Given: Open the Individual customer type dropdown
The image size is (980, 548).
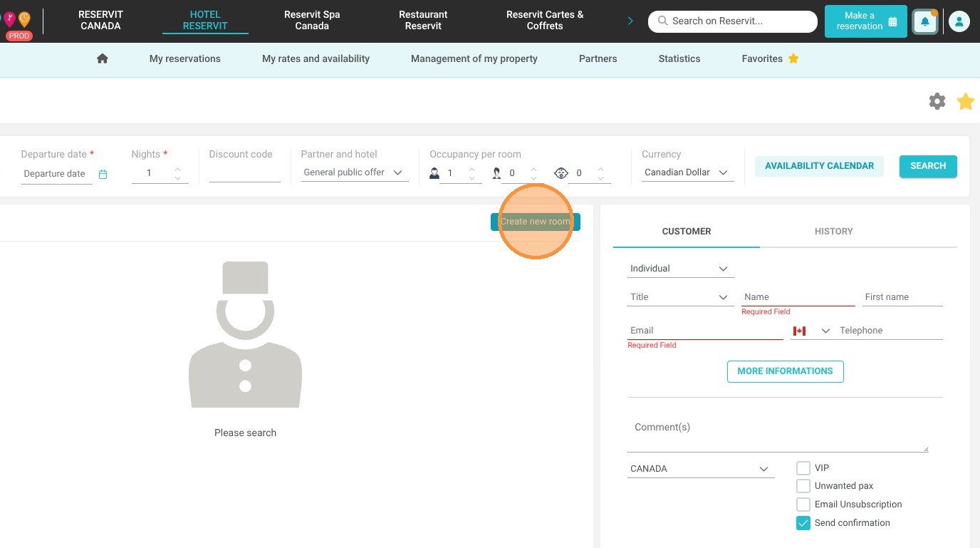Looking at the screenshot, I should click(x=680, y=269).
